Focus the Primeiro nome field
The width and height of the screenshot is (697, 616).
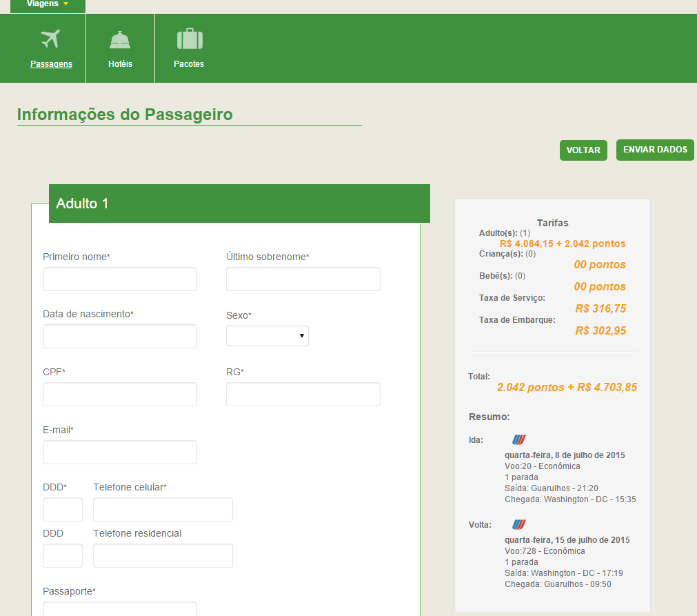(x=120, y=279)
